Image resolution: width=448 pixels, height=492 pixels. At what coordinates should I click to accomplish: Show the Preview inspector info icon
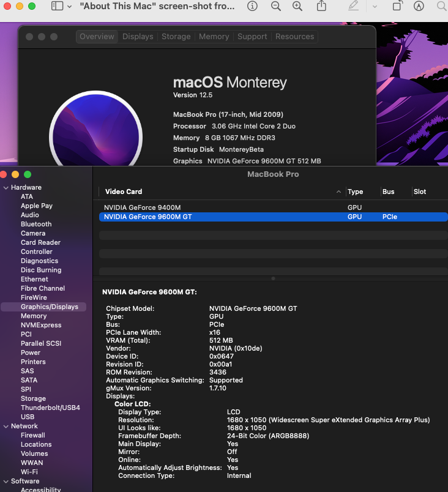(252, 6)
